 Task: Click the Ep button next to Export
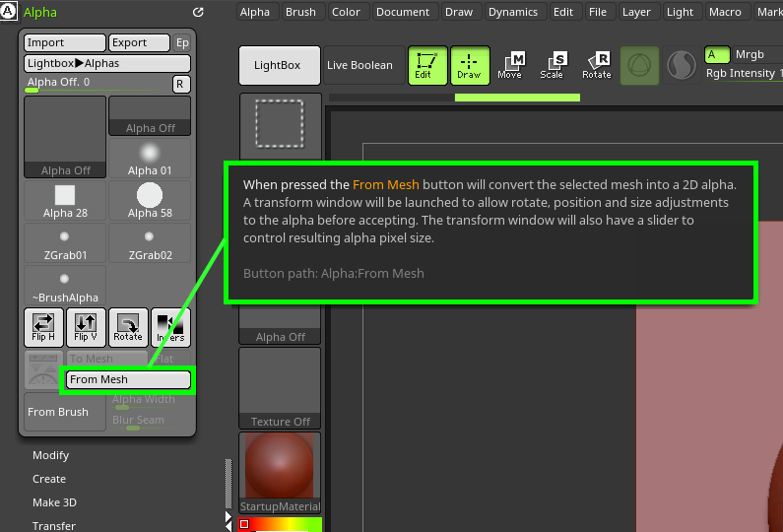point(182,42)
